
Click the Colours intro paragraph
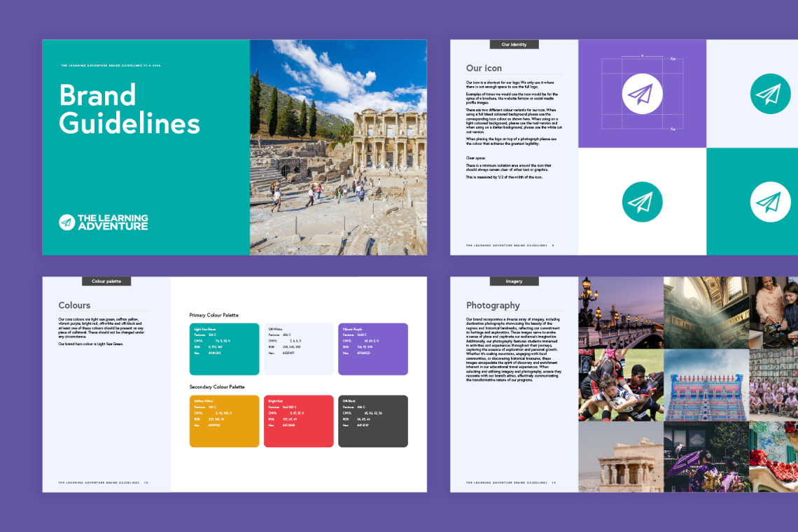pyautogui.click(x=101, y=328)
